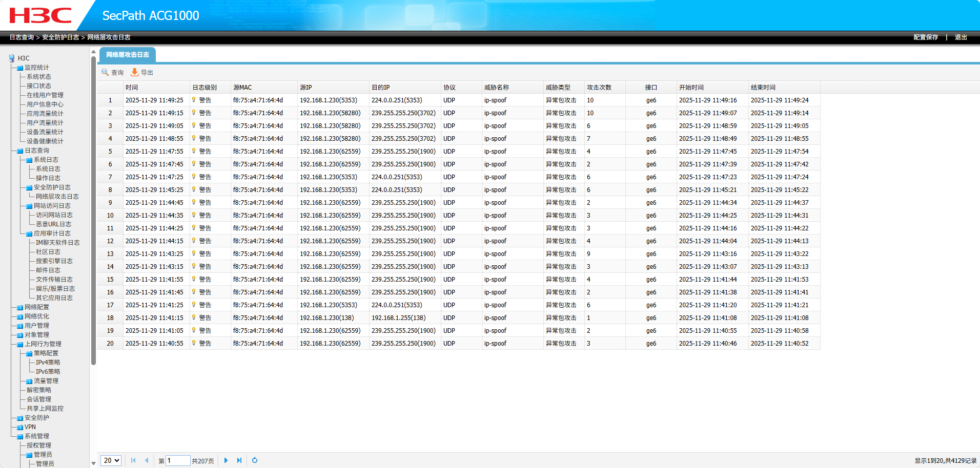The image size is (980, 468).
Task: Click the sidebar vertical scrollbar
Action: (93, 210)
